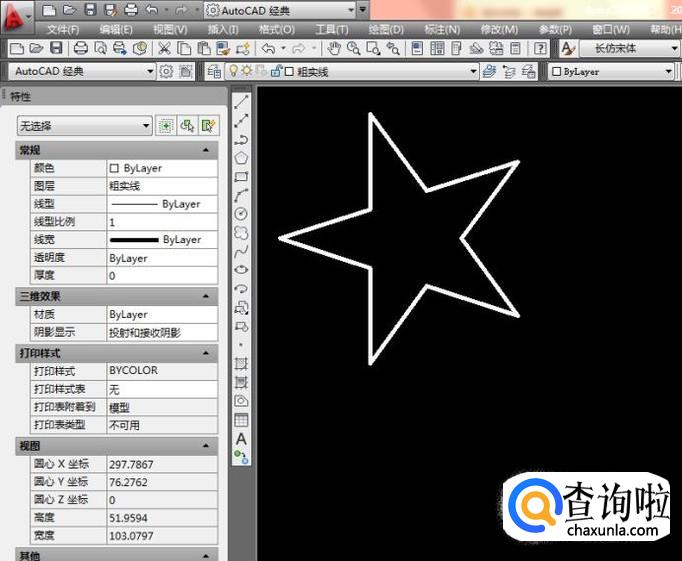The image size is (682, 561).
Task: Open the Layer Properties Manager
Action: point(214,71)
